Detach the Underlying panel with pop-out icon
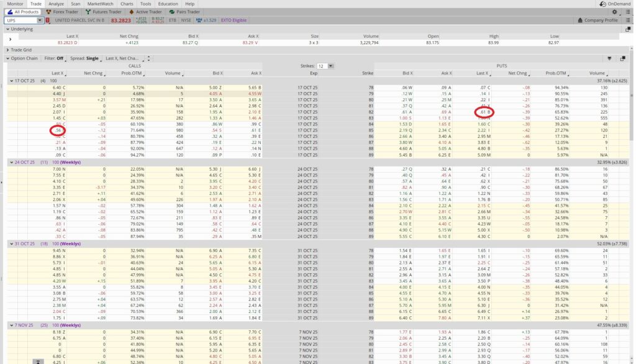The image size is (636, 364). 627,29
